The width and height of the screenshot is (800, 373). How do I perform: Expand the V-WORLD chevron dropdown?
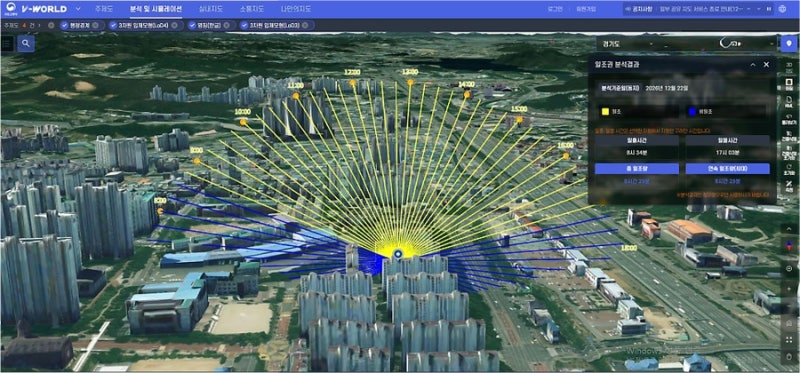(x=78, y=9)
